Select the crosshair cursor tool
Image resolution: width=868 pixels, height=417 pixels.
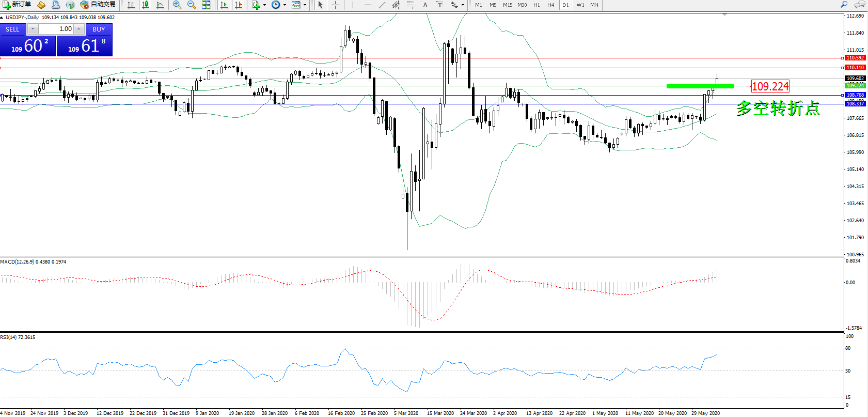[x=335, y=5]
